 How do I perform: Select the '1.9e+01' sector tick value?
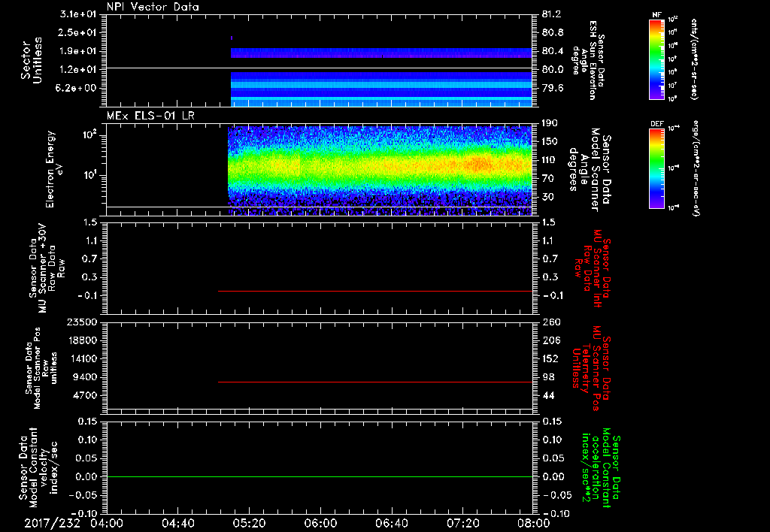(78, 51)
